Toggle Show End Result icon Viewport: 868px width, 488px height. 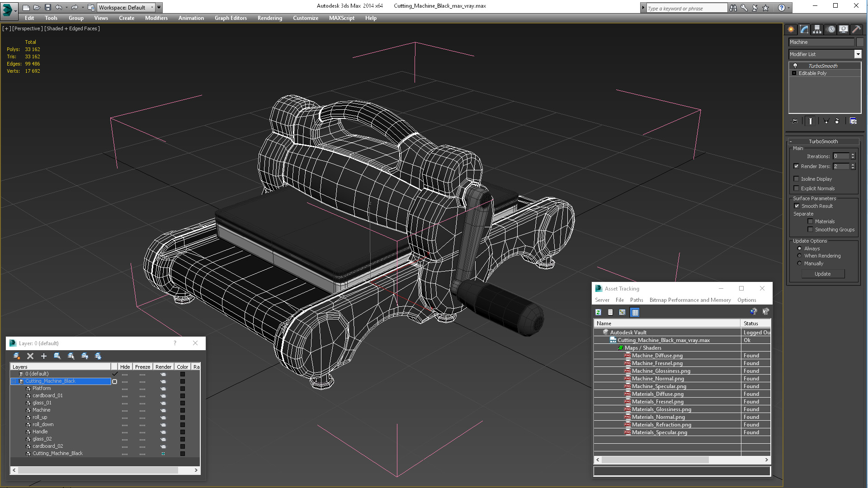pos(811,121)
